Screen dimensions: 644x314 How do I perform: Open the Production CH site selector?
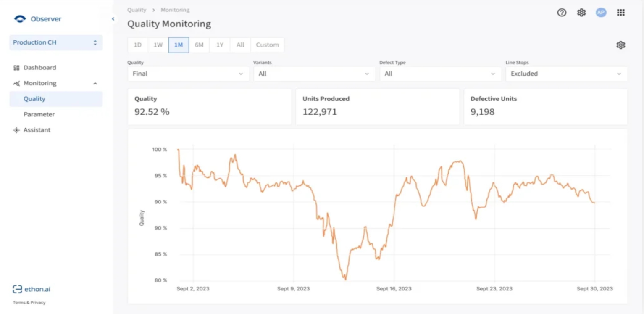55,42
